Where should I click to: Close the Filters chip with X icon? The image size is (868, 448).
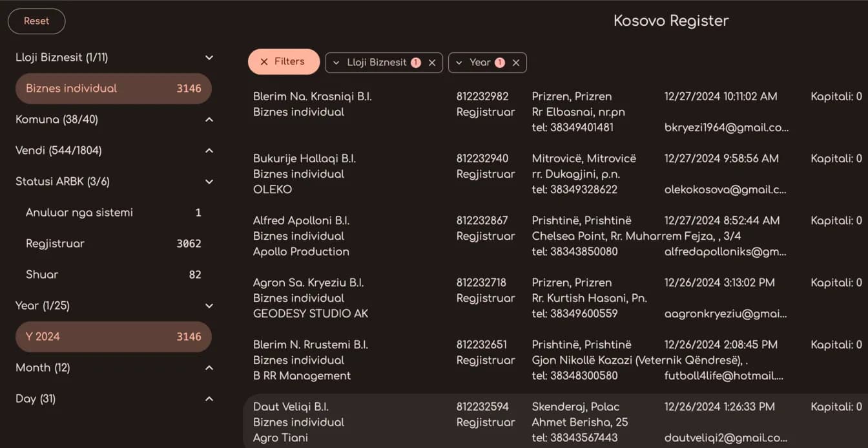(264, 62)
